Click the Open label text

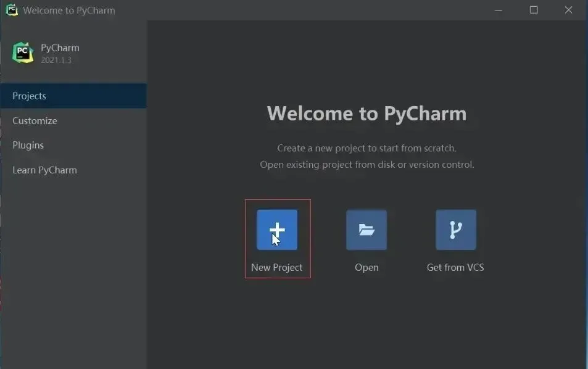click(x=366, y=267)
